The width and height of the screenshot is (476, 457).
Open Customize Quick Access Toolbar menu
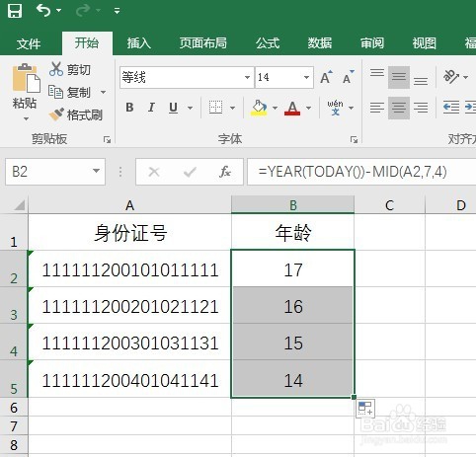click(117, 11)
